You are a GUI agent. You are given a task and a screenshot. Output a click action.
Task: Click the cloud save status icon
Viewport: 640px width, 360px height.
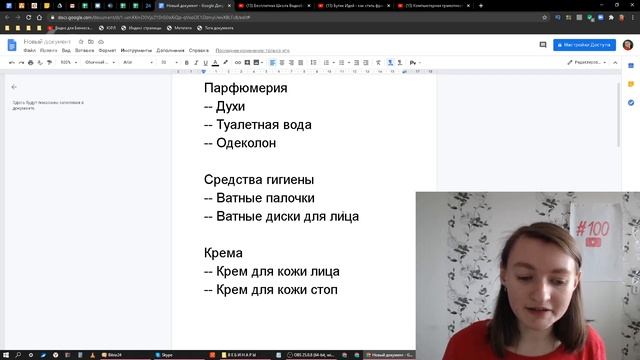[x=101, y=42]
